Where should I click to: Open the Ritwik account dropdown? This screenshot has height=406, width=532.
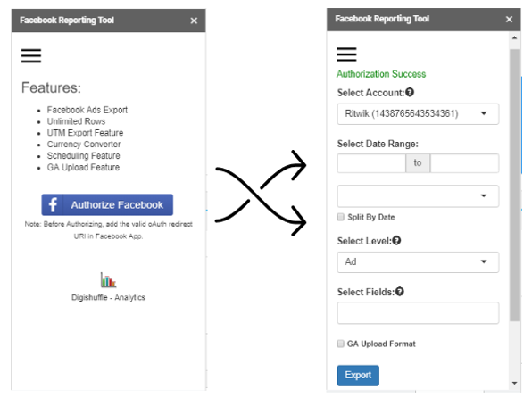418,114
